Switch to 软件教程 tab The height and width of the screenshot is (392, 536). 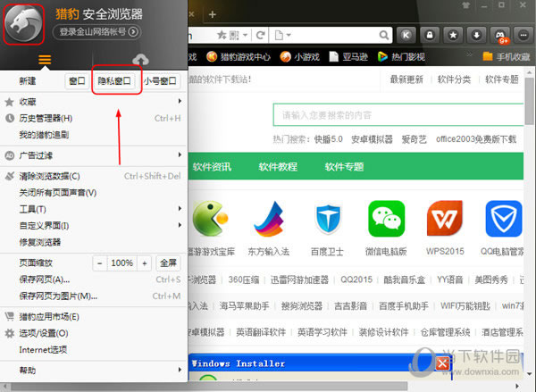coord(278,167)
